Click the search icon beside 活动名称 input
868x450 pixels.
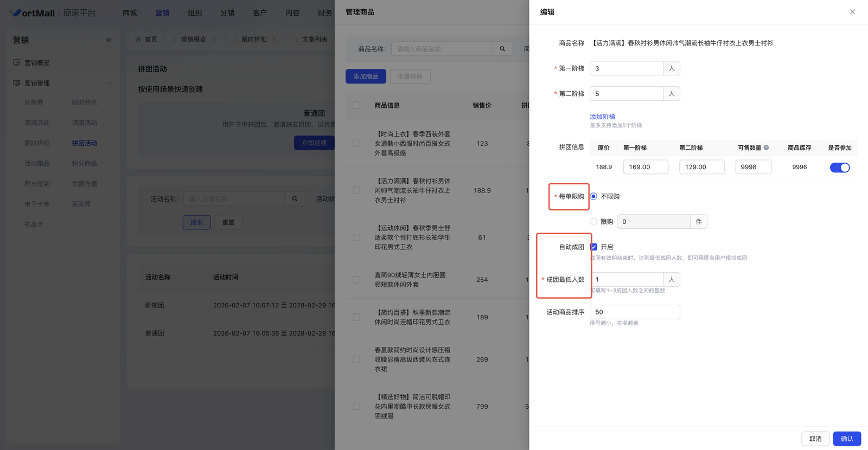point(295,199)
